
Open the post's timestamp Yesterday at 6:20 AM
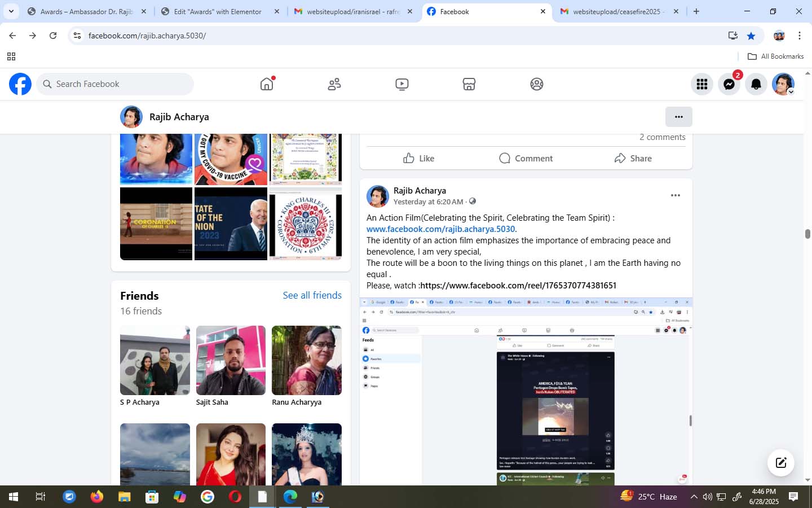(428, 202)
